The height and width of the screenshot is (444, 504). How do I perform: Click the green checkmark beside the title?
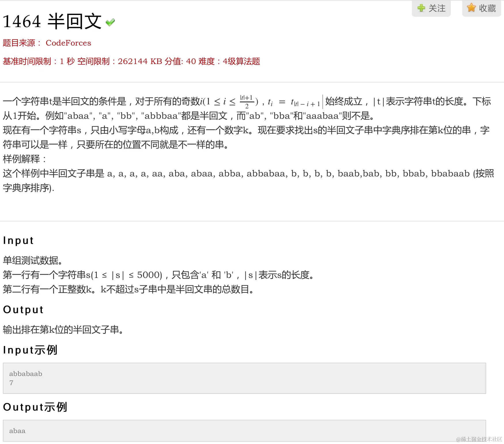pos(110,22)
